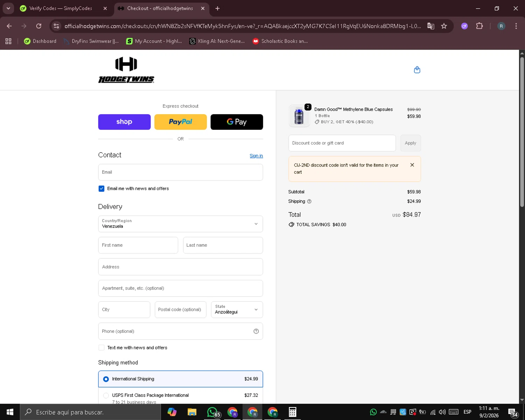Close the Verify Codes SimplyCodes tab
525x420 pixels.
coord(105,8)
